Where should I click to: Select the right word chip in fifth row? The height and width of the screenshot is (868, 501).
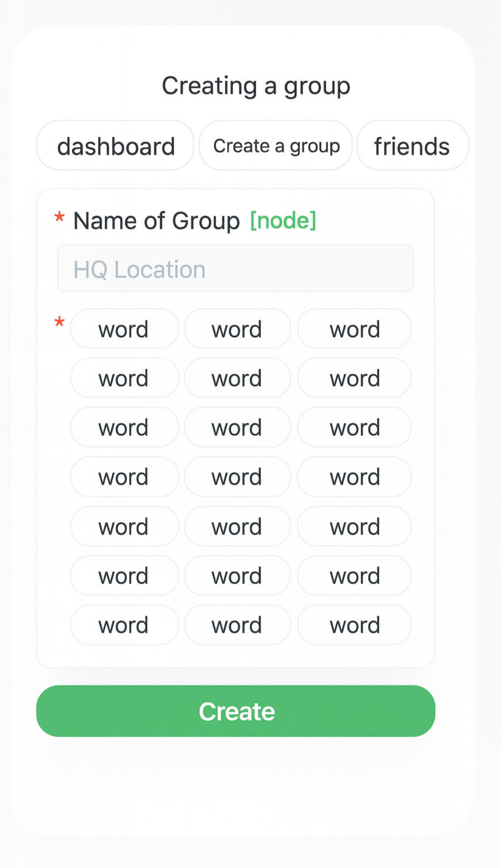(354, 526)
